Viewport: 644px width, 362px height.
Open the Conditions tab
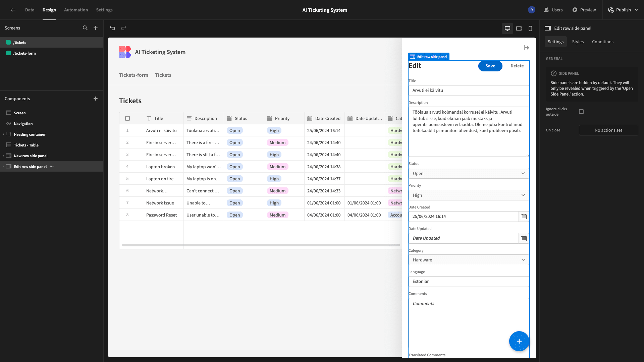[602, 42]
